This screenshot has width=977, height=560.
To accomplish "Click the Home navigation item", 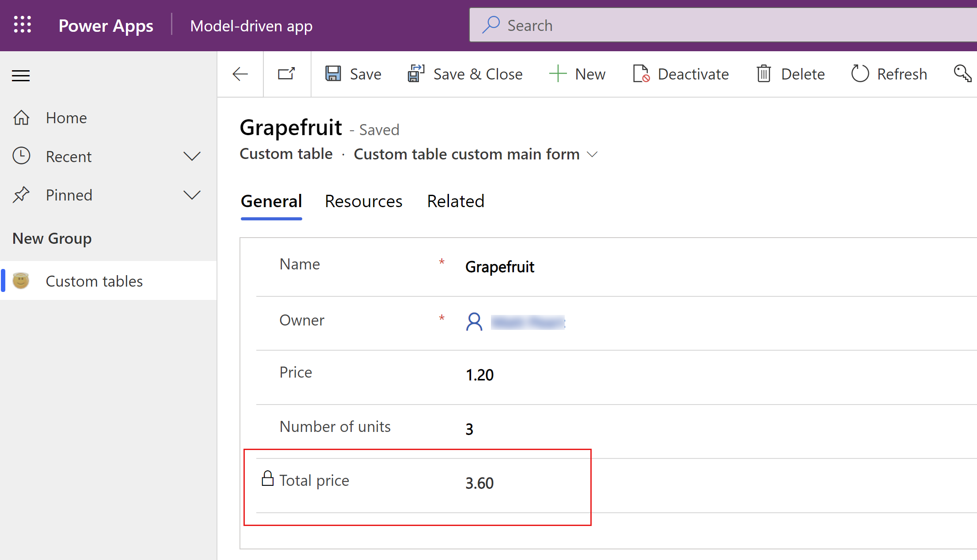I will [x=66, y=117].
